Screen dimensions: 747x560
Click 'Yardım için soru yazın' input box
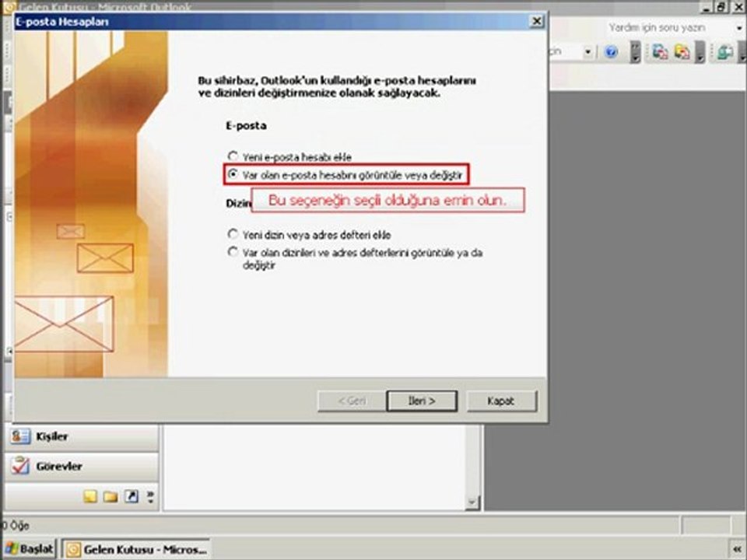click(671, 28)
